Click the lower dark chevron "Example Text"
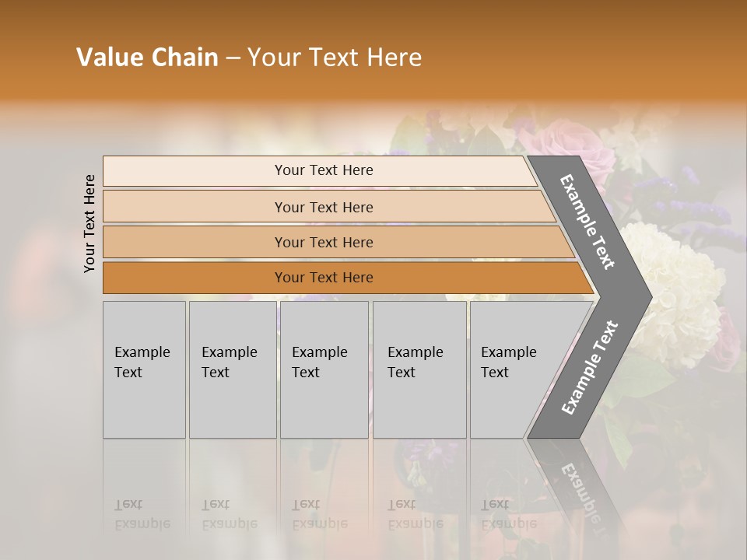This screenshot has width=747, height=560. [589, 369]
